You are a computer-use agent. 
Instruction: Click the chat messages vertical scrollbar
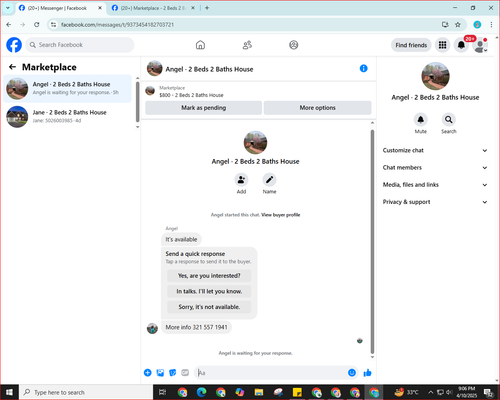372,242
